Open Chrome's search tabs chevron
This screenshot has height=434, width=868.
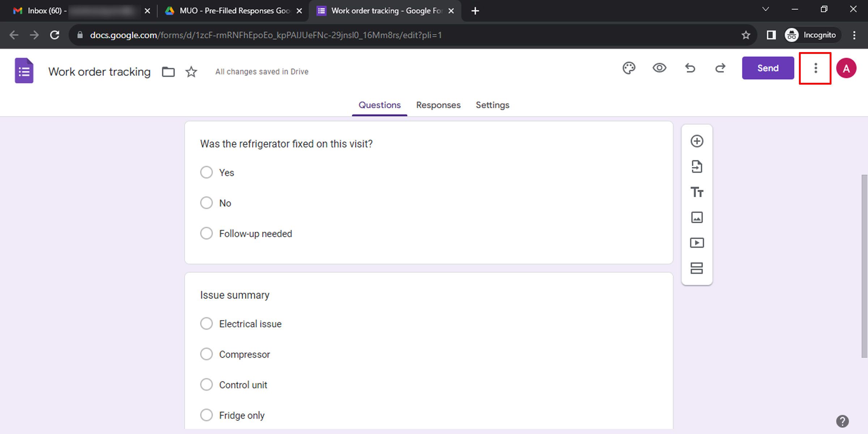tap(765, 9)
